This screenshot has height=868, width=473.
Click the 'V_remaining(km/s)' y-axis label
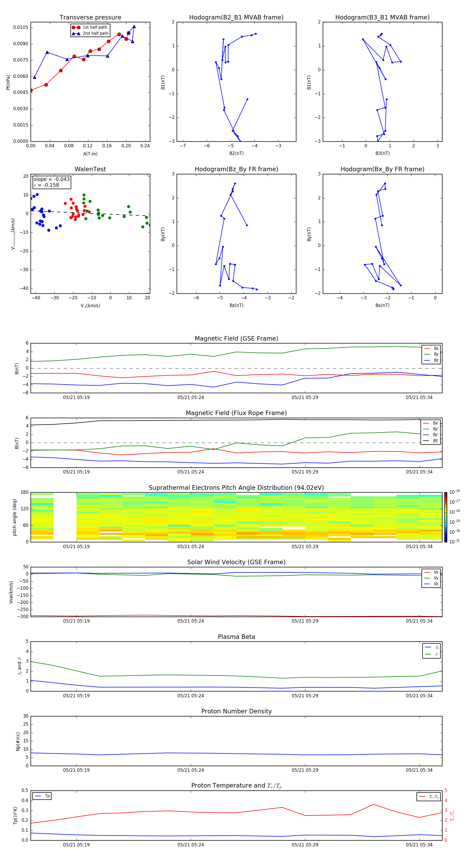point(13,234)
